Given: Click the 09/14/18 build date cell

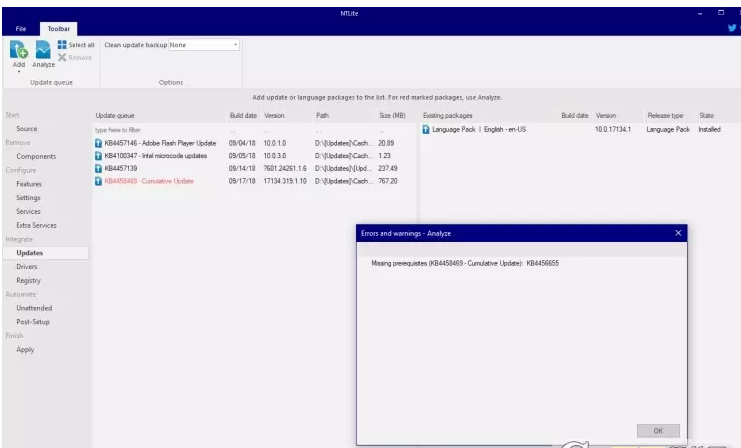Looking at the screenshot, I should (242, 168).
